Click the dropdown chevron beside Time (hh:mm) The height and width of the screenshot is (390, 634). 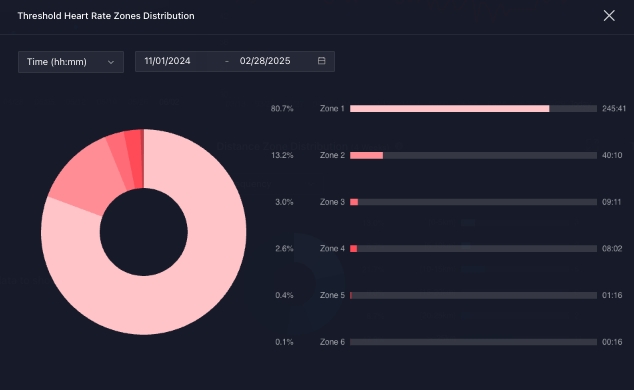[x=111, y=62]
